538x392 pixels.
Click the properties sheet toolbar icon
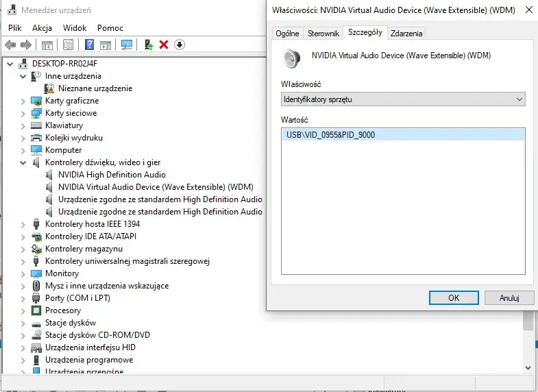coord(68,45)
